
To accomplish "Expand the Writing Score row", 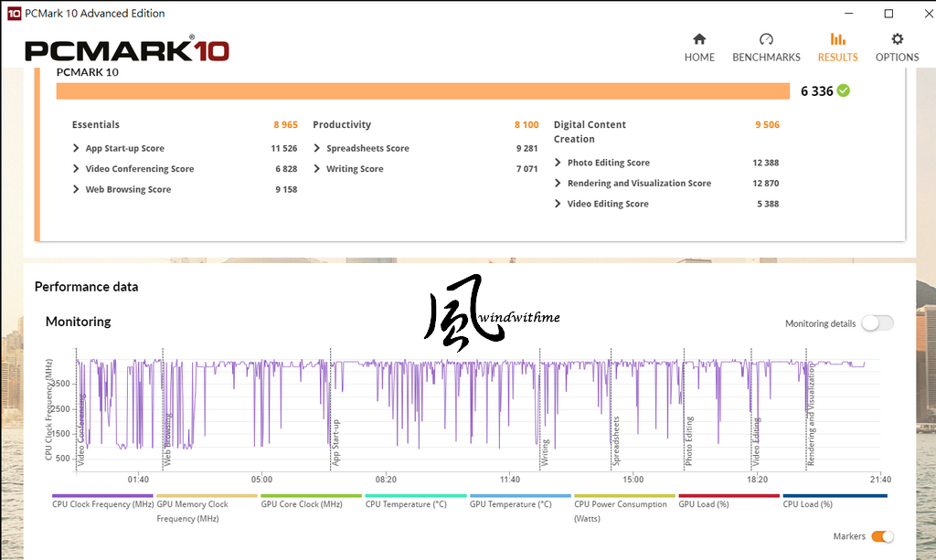I will (317, 169).
